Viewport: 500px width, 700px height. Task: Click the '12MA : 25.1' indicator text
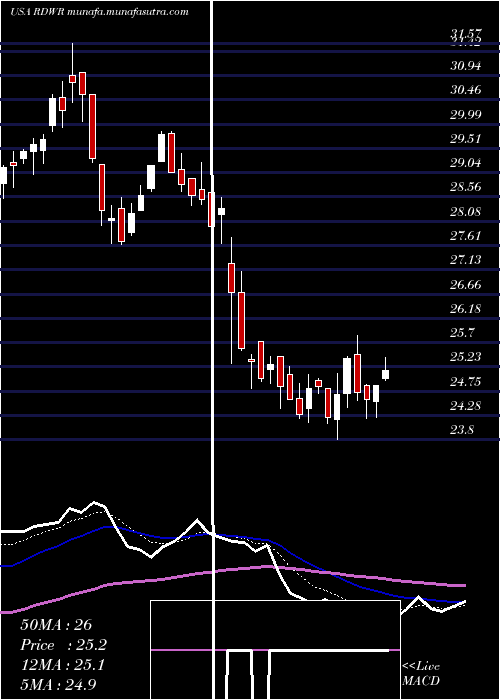click(x=62, y=666)
